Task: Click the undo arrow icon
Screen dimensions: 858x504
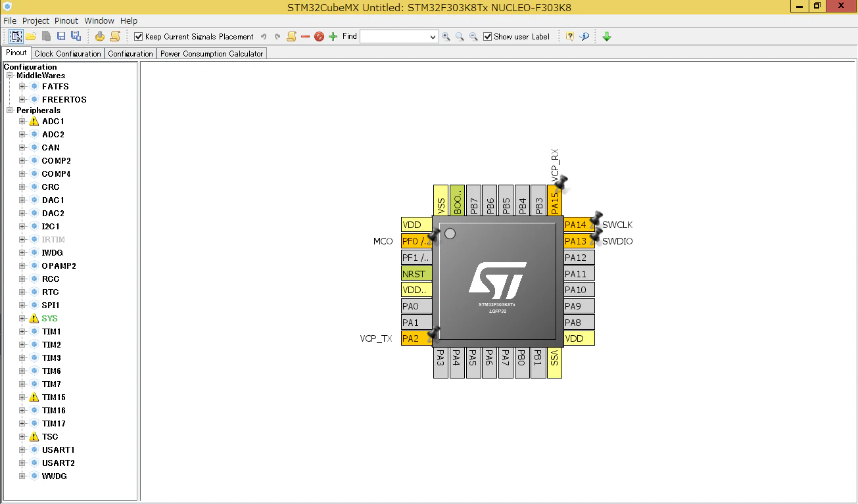Action: click(x=264, y=37)
